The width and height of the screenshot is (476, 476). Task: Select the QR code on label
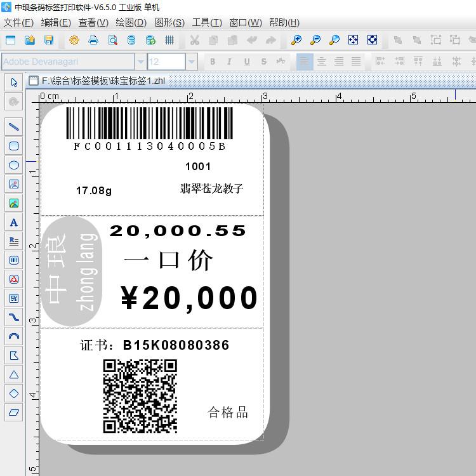pyautogui.click(x=140, y=396)
